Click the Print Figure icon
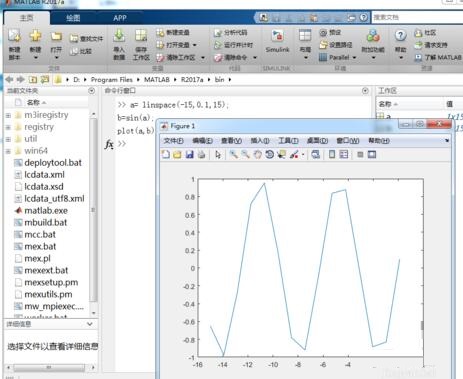The width and height of the screenshot is (463, 379). pyautogui.click(x=201, y=154)
